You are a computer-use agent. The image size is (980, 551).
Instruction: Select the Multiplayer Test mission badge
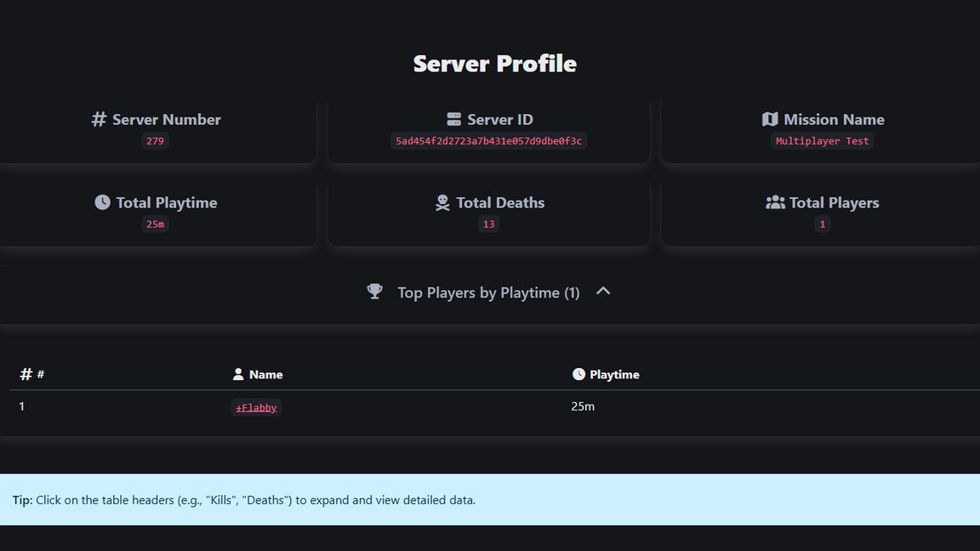(822, 141)
